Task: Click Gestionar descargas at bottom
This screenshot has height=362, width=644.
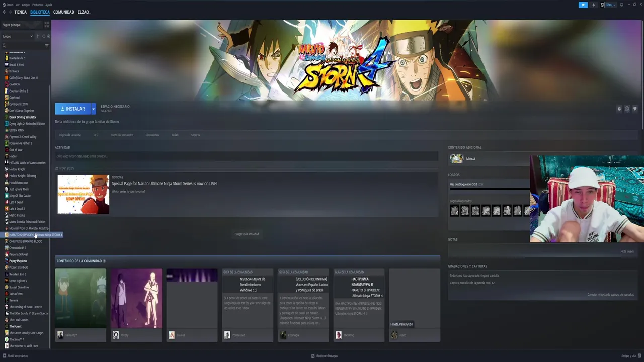Action: click(x=325, y=356)
